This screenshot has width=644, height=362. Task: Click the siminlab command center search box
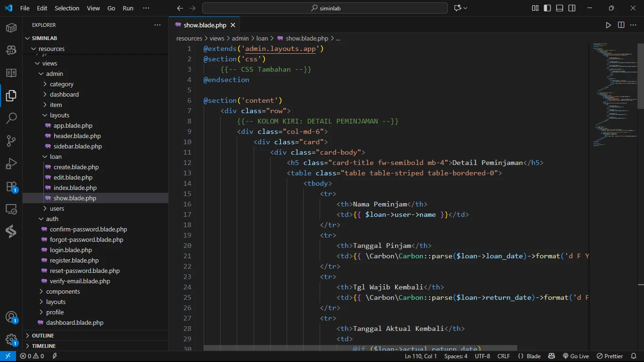(325, 8)
